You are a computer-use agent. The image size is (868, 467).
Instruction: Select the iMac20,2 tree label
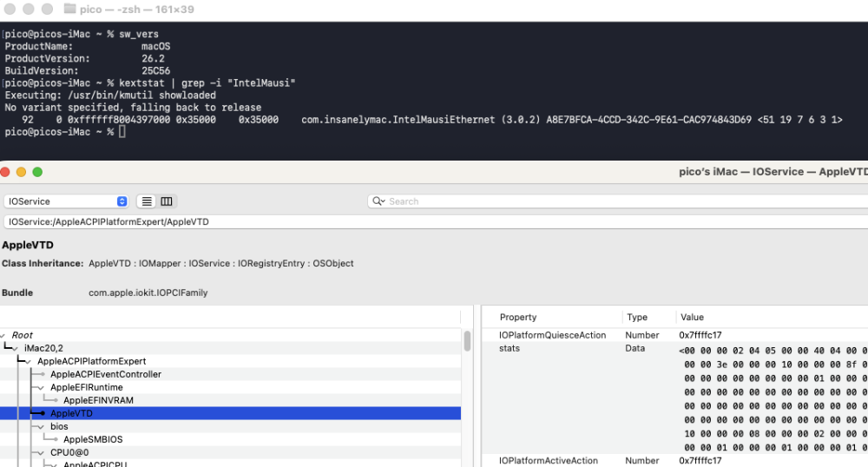point(43,348)
